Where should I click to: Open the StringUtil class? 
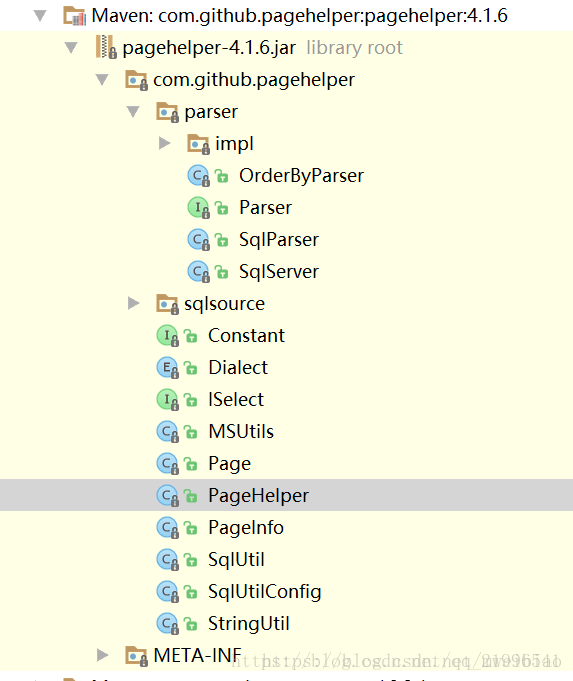(x=249, y=624)
